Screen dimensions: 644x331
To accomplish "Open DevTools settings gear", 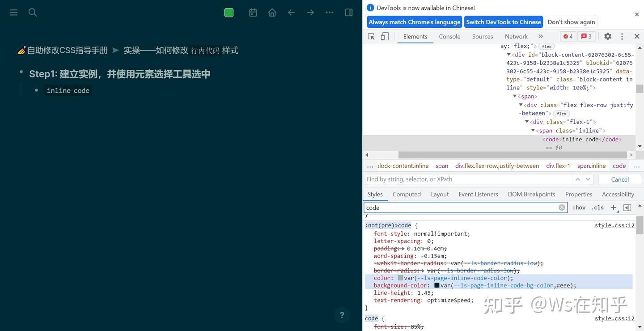I will click(x=607, y=36).
